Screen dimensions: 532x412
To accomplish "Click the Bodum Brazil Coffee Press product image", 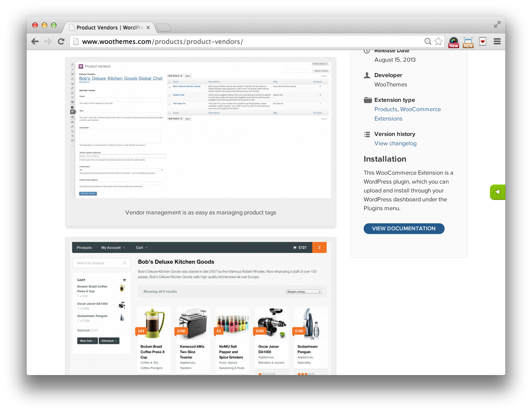I will tap(154, 323).
